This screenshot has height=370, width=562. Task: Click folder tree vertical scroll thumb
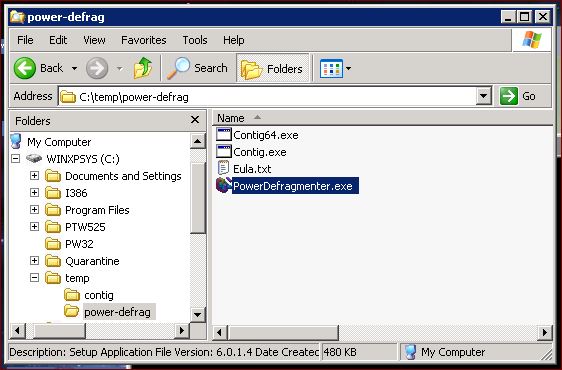(x=197, y=198)
